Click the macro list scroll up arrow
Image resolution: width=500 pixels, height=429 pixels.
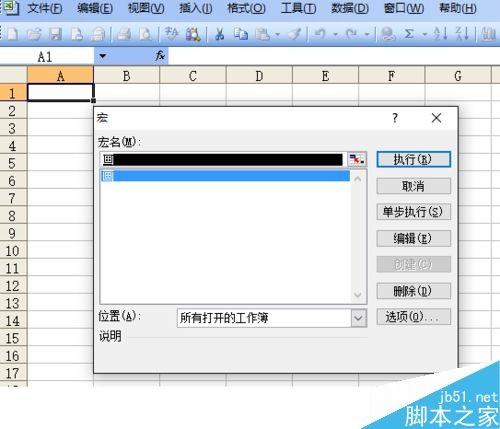click(x=358, y=179)
